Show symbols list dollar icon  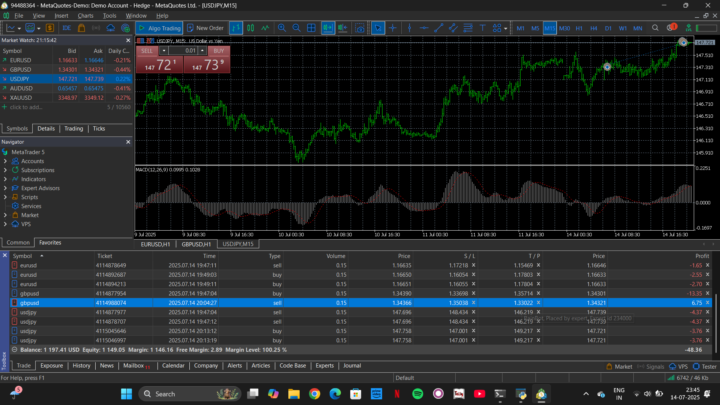[x=50, y=28]
